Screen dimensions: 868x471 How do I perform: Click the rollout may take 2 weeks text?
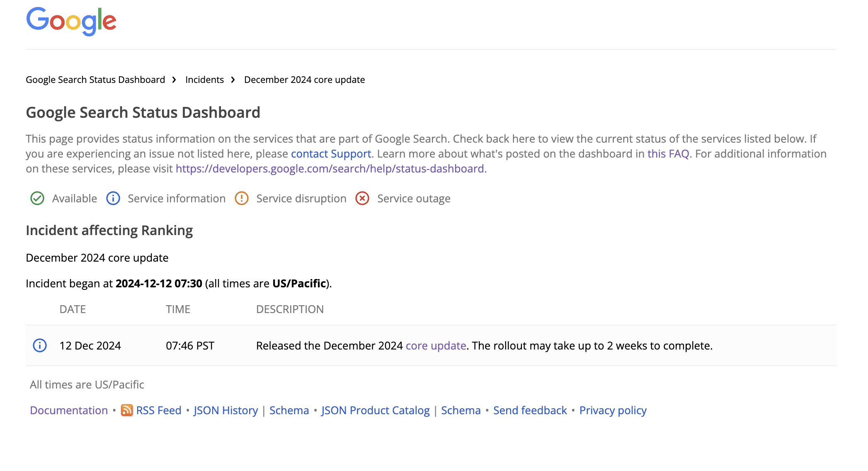click(592, 346)
